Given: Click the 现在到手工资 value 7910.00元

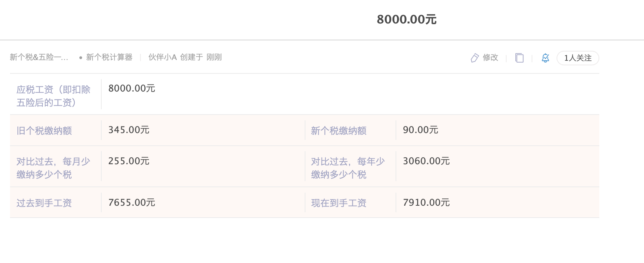Looking at the screenshot, I should pyautogui.click(x=426, y=203).
